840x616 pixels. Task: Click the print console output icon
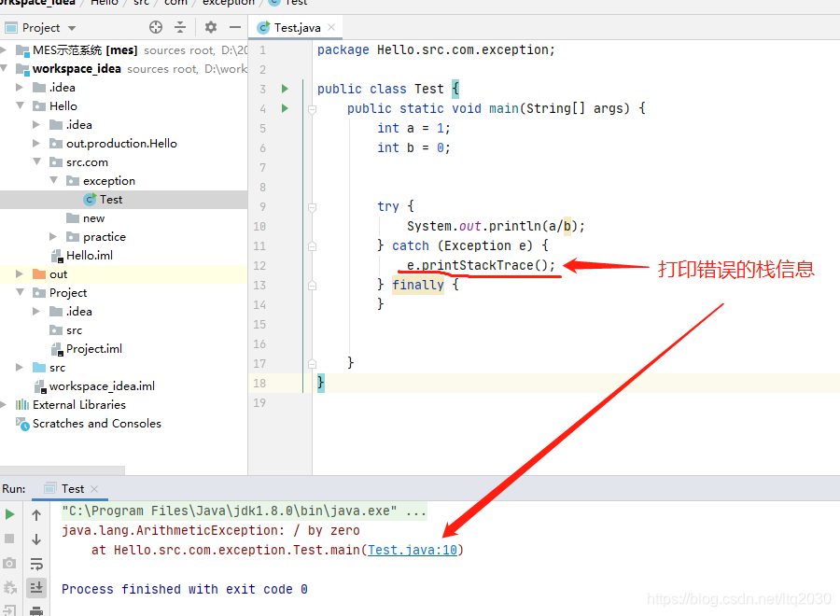pos(36,610)
